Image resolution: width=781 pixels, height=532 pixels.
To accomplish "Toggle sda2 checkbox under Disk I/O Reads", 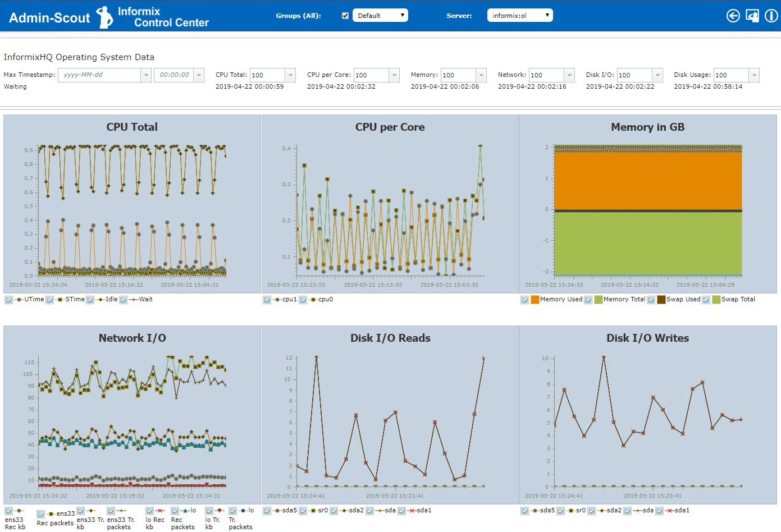I will pos(334,511).
